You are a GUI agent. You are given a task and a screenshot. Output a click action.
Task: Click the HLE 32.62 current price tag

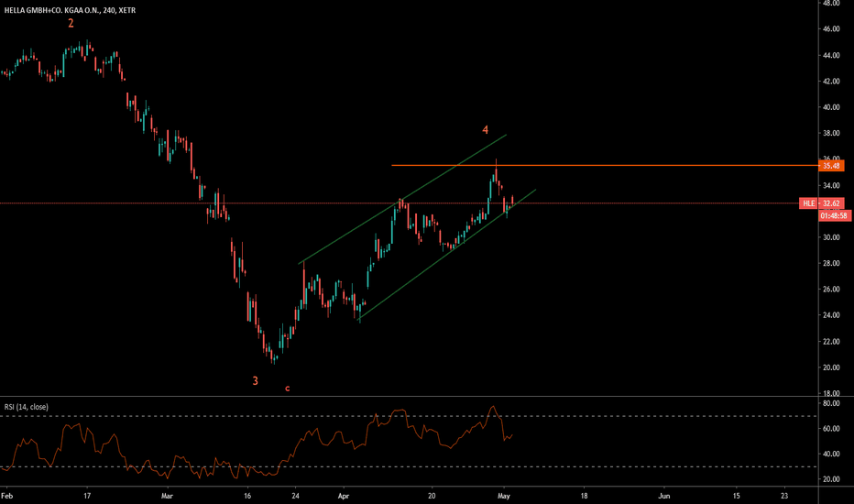point(822,203)
